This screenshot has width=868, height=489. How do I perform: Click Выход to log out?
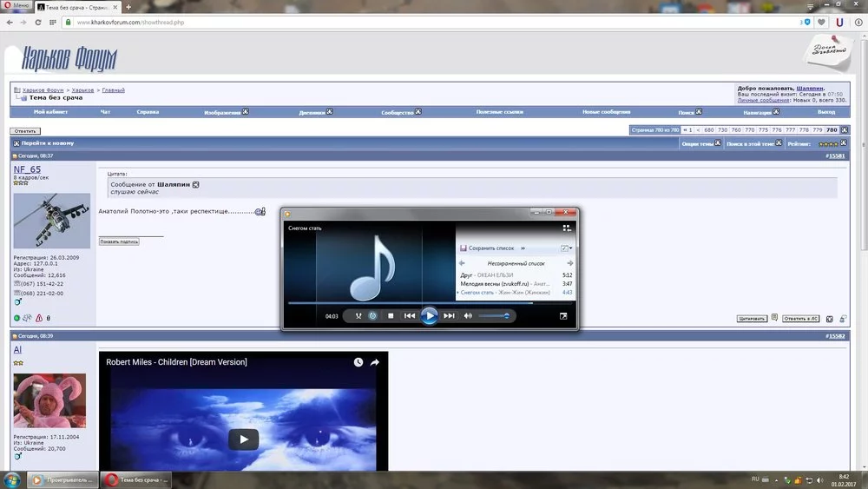826,112
